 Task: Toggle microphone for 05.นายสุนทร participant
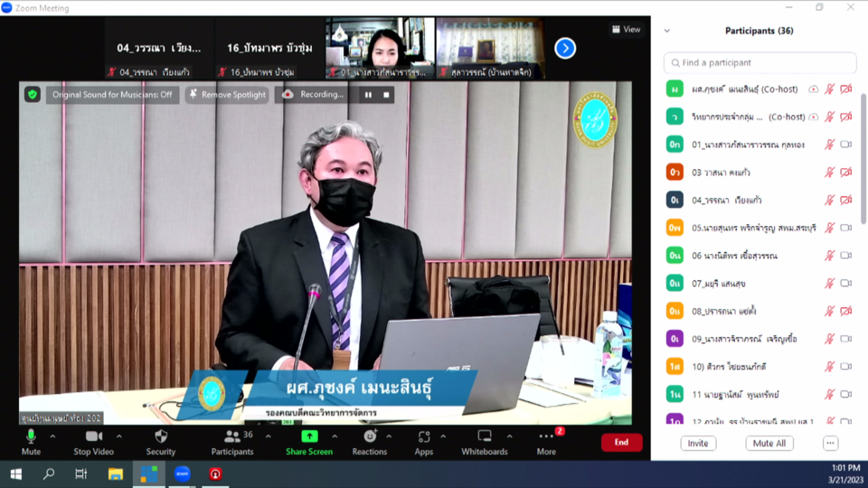pos(829,228)
